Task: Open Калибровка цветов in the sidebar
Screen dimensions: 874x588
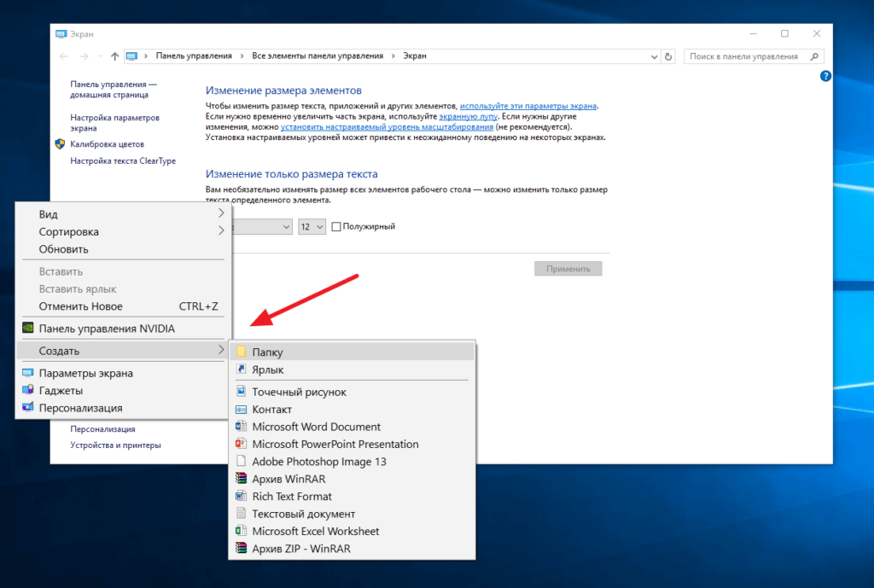Action: 107,143
